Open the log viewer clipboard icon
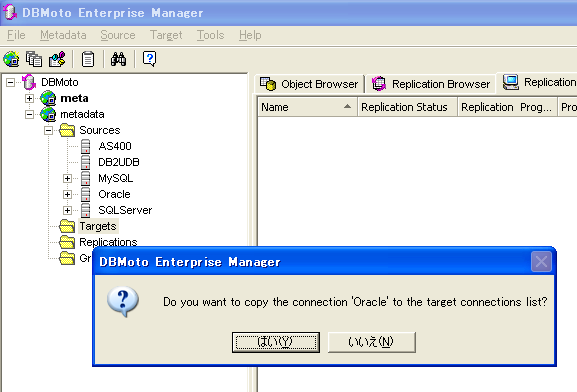577x392 pixels. point(88,59)
